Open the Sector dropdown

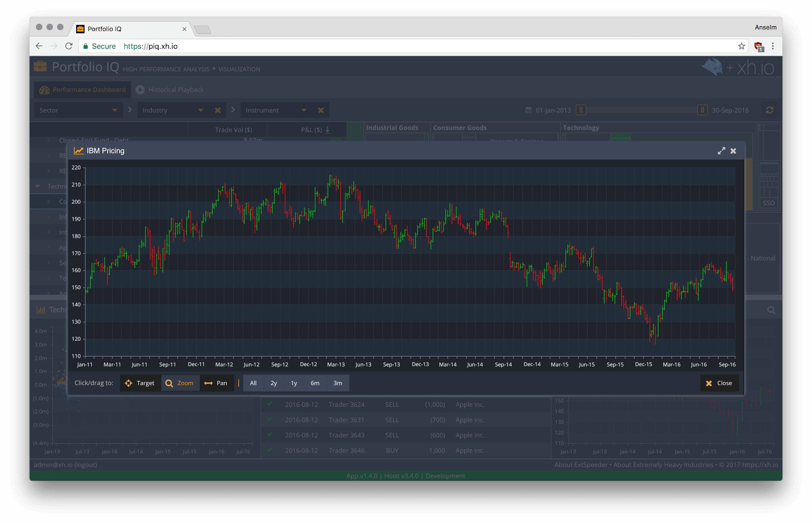click(79, 110)
